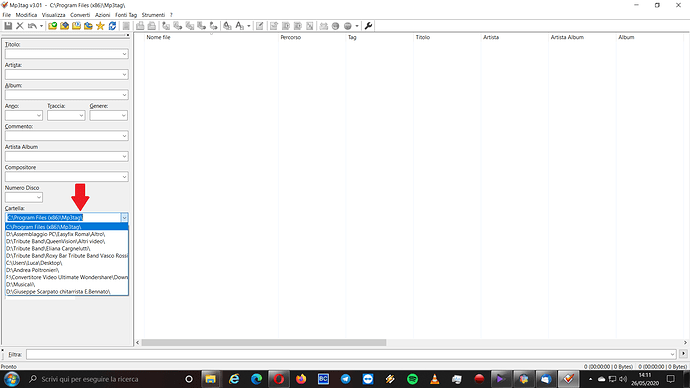Open the ? help menu
Viewport: 690px width, 388px height.
point(171,15)
